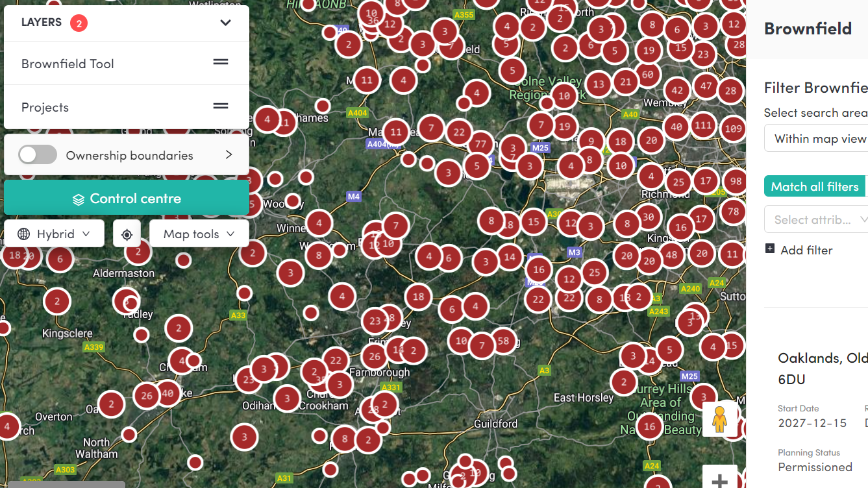This screenshot has height=488, width=868.
Task: Click the Match all filters button
Action: (x=815, y=187)
